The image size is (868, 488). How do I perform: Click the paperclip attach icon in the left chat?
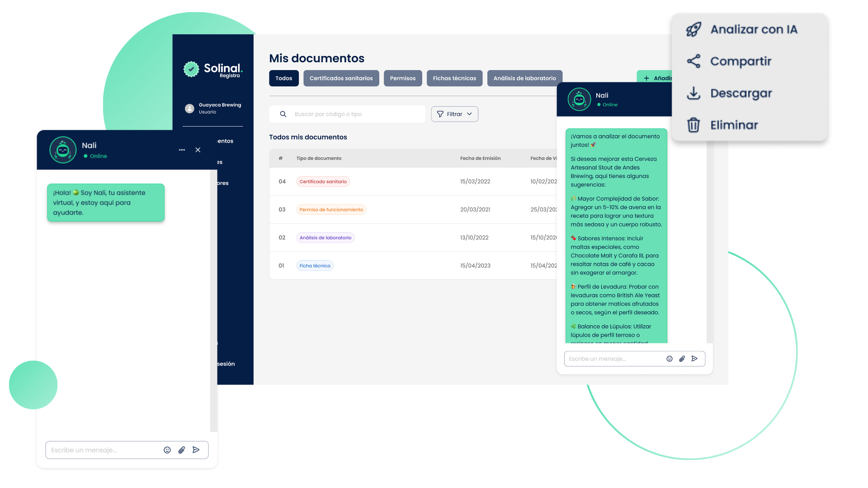[x=182, y=450]
